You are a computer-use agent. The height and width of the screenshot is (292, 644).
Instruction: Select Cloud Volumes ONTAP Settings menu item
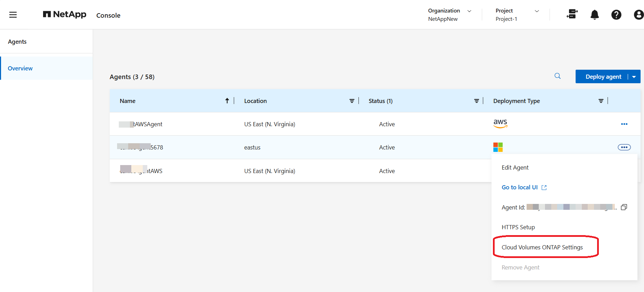tap(542, 247)
